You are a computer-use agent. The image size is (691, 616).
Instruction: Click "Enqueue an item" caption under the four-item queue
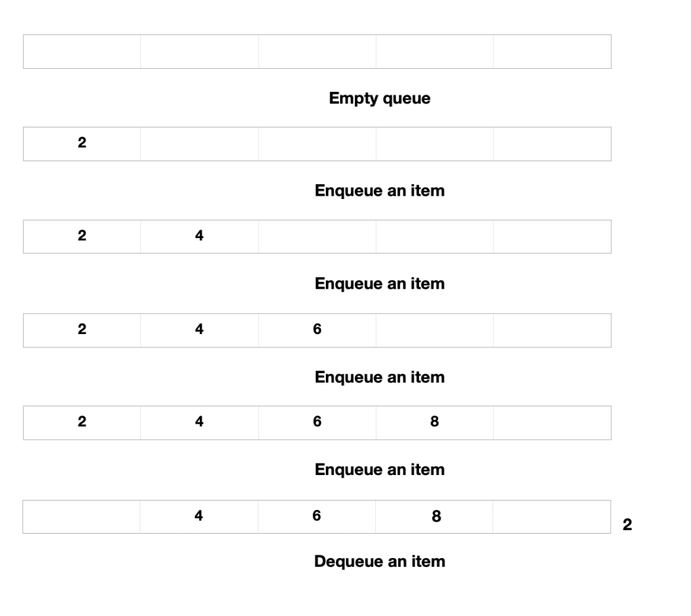(x=379, y=469)
